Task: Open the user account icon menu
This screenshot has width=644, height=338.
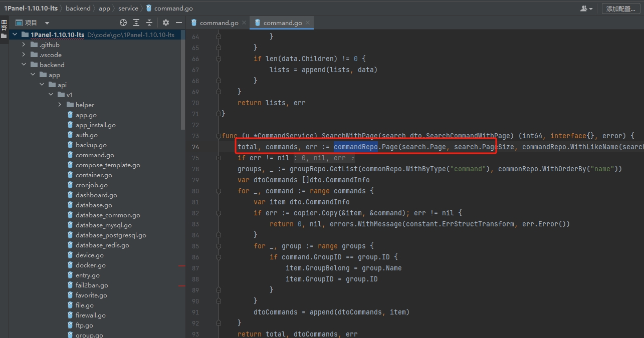Action: pos(586,9)
